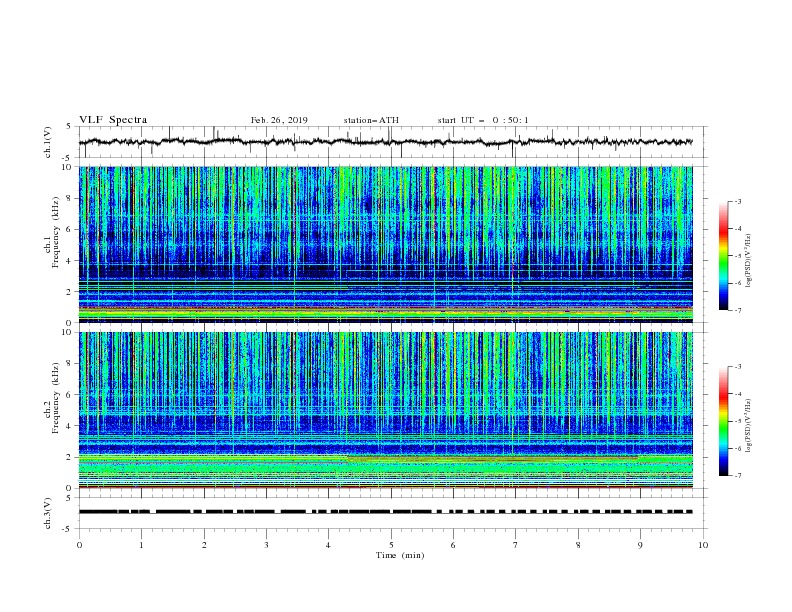792x612 pixels.
Task: Click the "10" kHz tick of ch.2 frequency axis
Action: 68,332
